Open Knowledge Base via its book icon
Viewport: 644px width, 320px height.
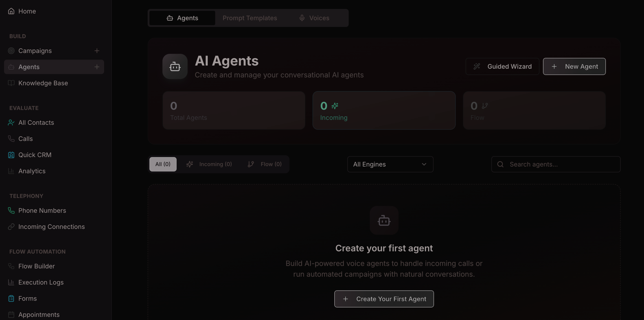[11, 83]
